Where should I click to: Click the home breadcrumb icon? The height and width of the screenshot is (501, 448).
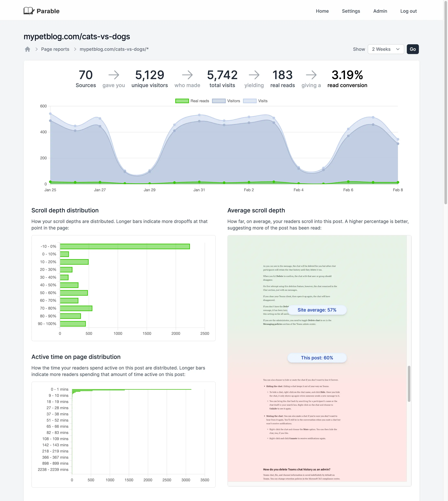[x=28, y=49]
